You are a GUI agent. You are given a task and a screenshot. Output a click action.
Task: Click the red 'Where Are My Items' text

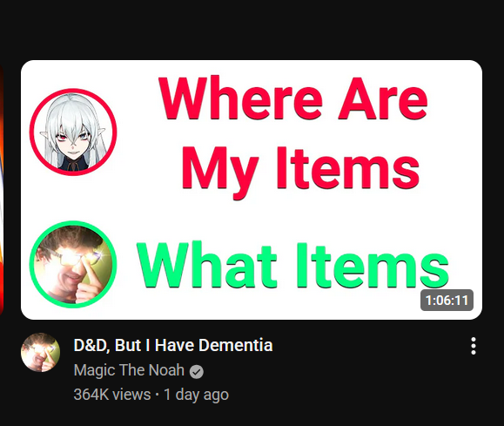click(x=293, y=137)
